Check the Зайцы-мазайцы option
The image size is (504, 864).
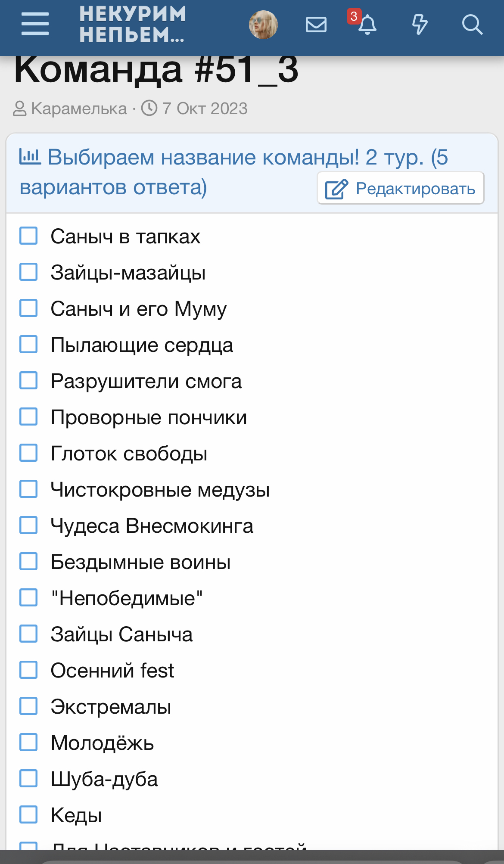click(x=29, y=272)
